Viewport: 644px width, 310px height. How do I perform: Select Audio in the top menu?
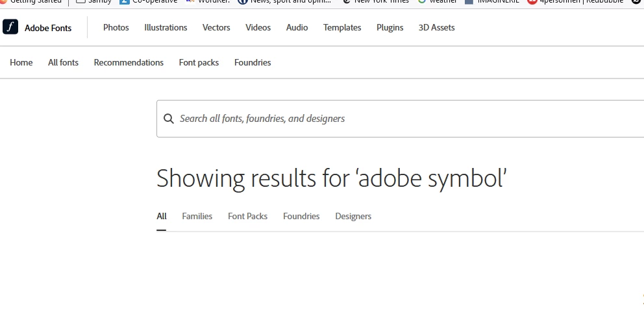click(x=297, y=27)
